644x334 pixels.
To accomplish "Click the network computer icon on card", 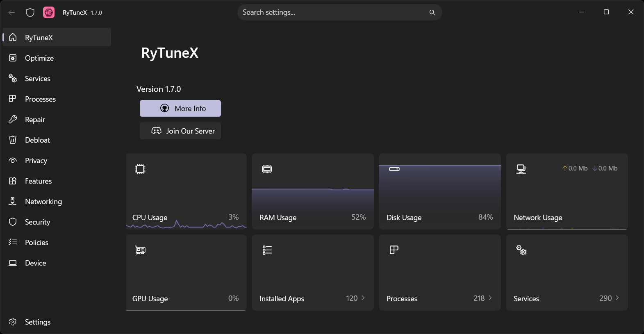I will 521,169.
